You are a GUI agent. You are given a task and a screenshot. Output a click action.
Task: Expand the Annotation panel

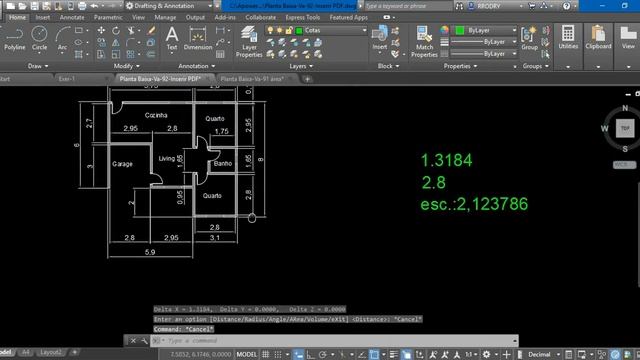196,66
